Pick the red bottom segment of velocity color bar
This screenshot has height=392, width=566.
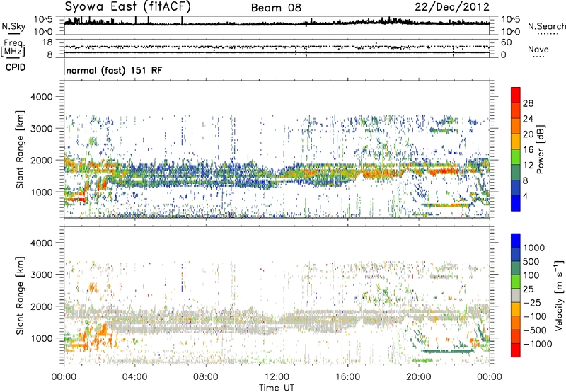tap(516, 350)
